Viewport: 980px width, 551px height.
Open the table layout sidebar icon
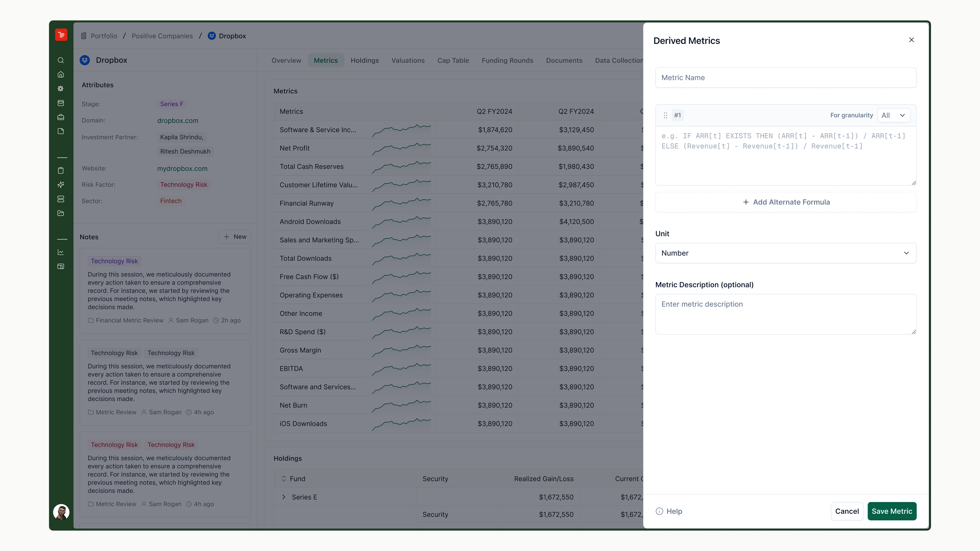60,266
